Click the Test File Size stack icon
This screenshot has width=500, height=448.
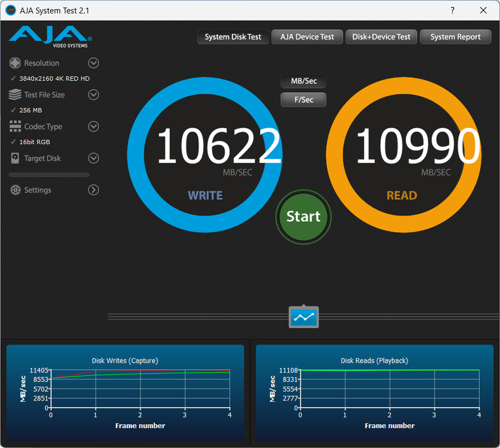pyautogui.click(x=15, y=95)
